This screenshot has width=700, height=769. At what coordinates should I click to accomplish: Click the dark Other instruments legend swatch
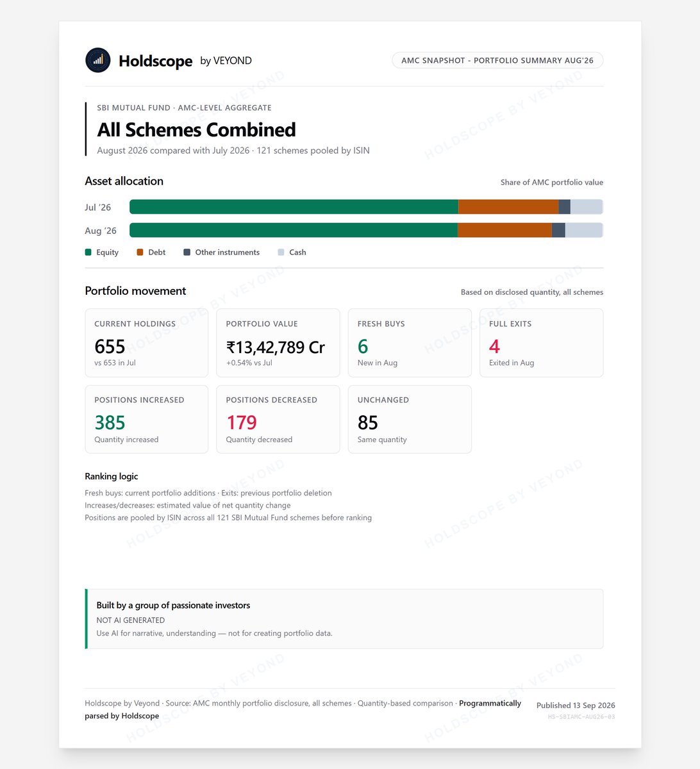(x=187, y=252)
